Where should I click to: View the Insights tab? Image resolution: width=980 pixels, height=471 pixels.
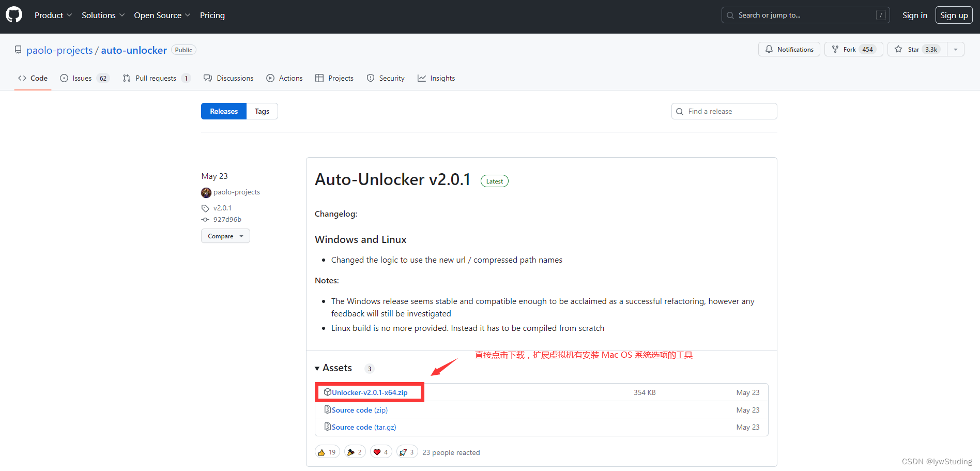pos(436,78)
